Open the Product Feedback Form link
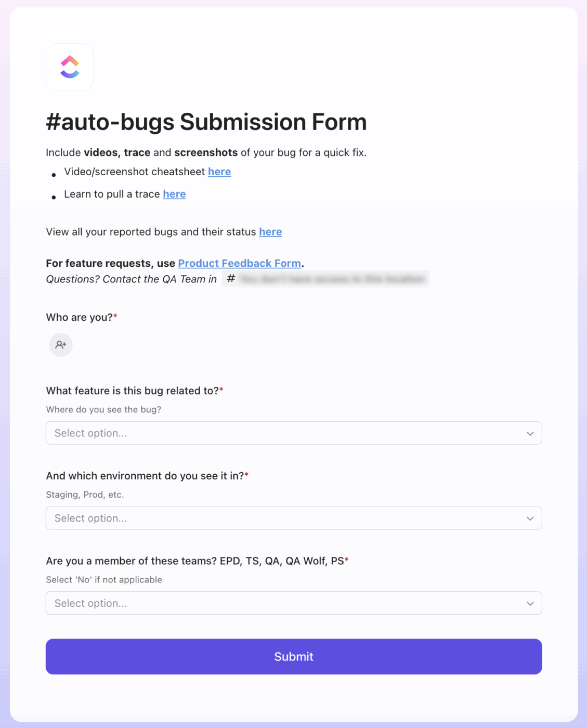 [x=240, y=263]
